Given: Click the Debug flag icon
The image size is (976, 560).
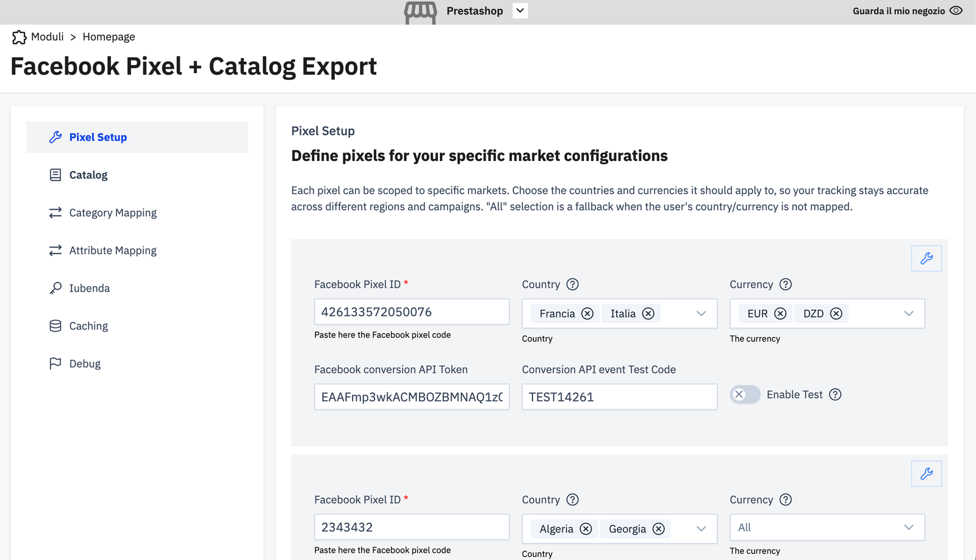Looking at the screenshot, I should point(56,364).
